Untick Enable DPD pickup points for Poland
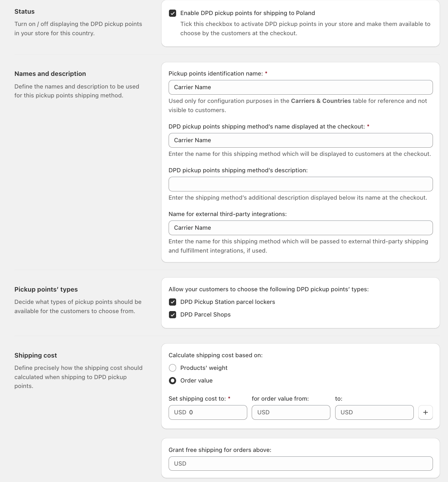 (x=173, y=13)
